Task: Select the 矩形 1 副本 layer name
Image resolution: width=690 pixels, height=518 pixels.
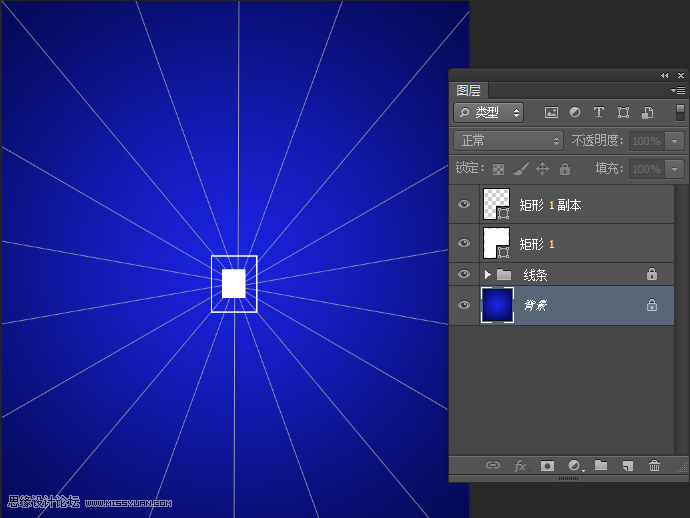Action: tap(550, 205)
